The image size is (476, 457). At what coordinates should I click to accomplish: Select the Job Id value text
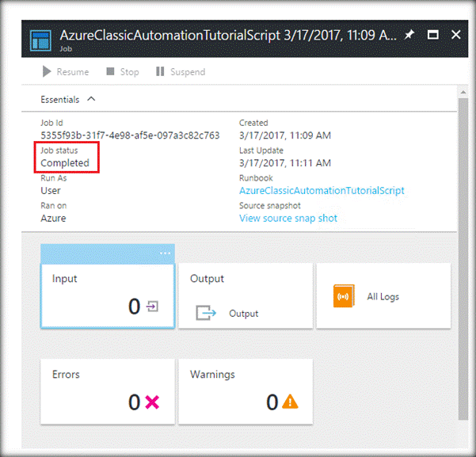coord(130,135)
